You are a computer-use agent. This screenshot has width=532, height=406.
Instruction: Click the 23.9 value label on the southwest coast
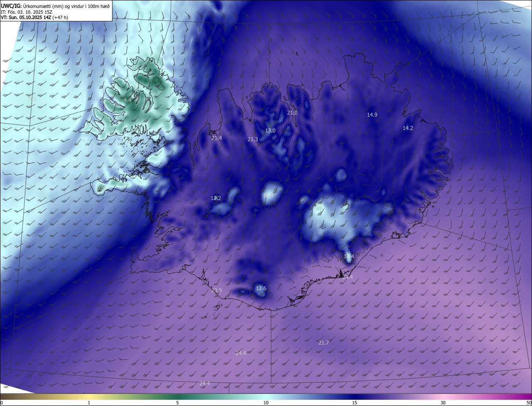[x=217, y=291]
